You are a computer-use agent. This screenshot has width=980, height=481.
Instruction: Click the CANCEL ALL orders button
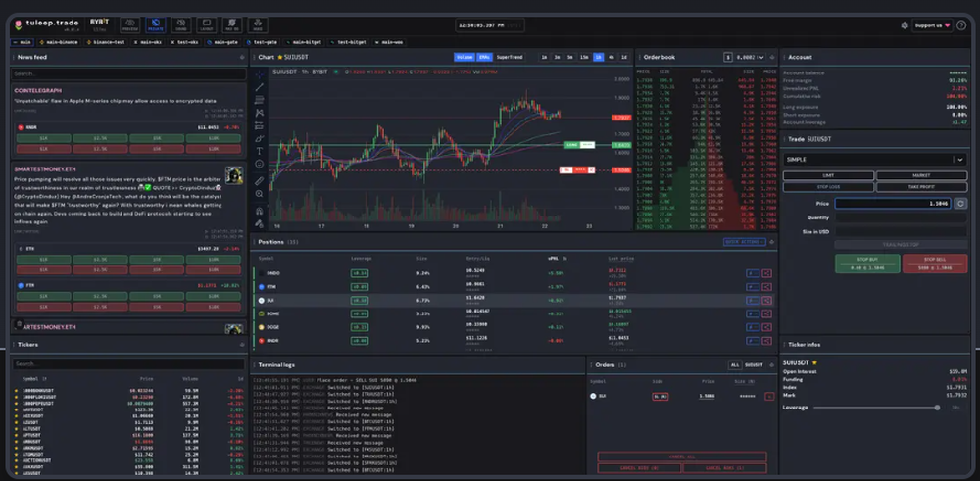click(x=682, y=457)
